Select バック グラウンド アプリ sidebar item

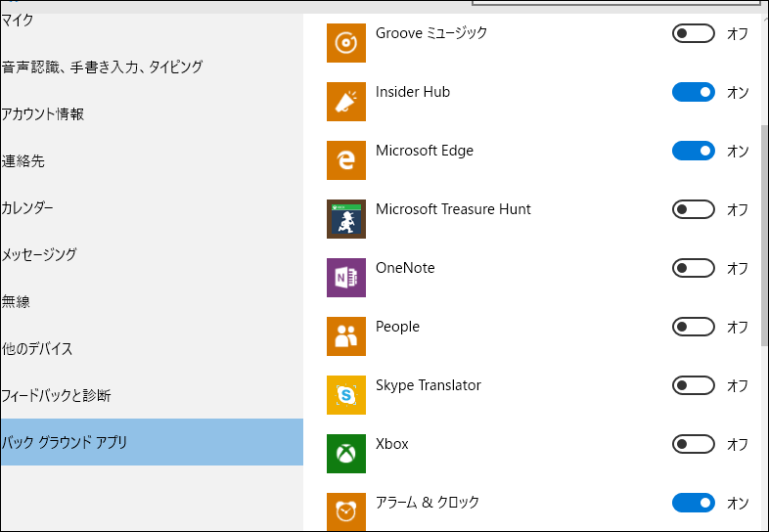(152, 442)
